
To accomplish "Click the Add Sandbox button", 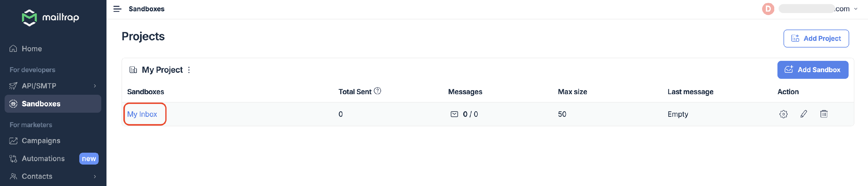I will [813, 70].
